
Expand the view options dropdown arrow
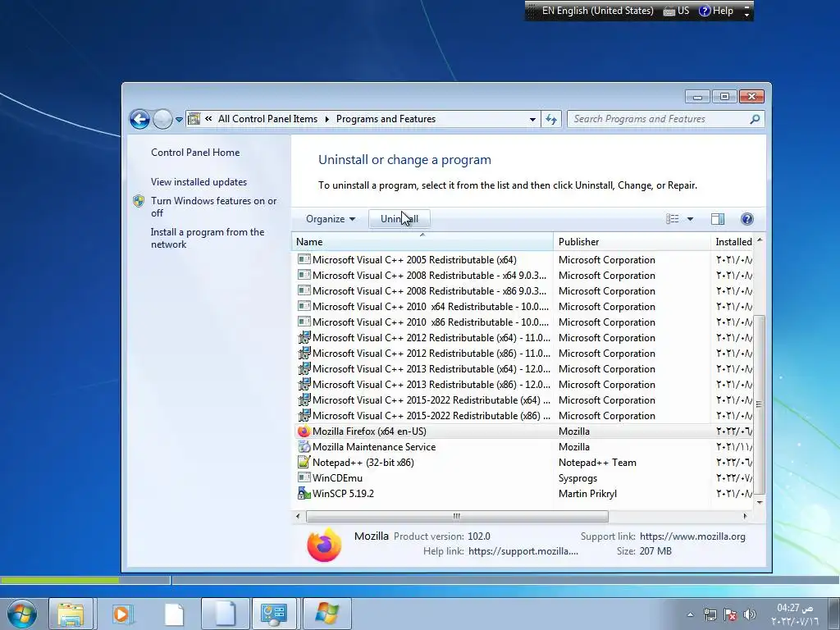(690, 218)
